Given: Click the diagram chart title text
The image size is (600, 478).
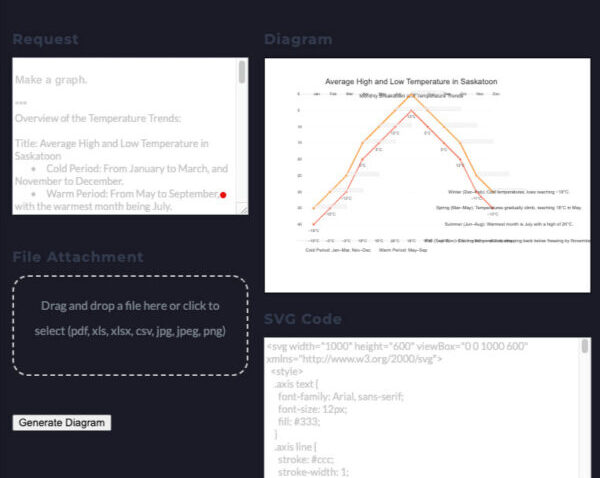Looking at the screenshot, I should tap(411, 82).
